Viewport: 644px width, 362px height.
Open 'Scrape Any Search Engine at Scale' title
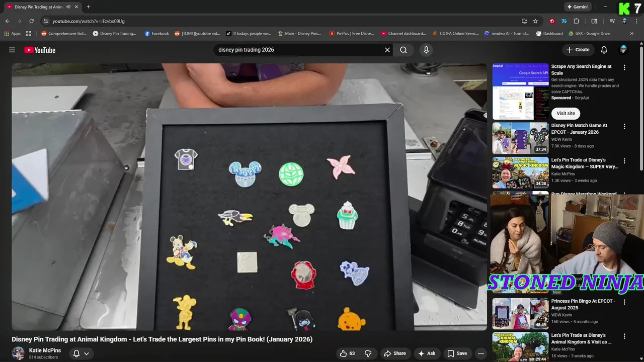[x=582, y=69]
